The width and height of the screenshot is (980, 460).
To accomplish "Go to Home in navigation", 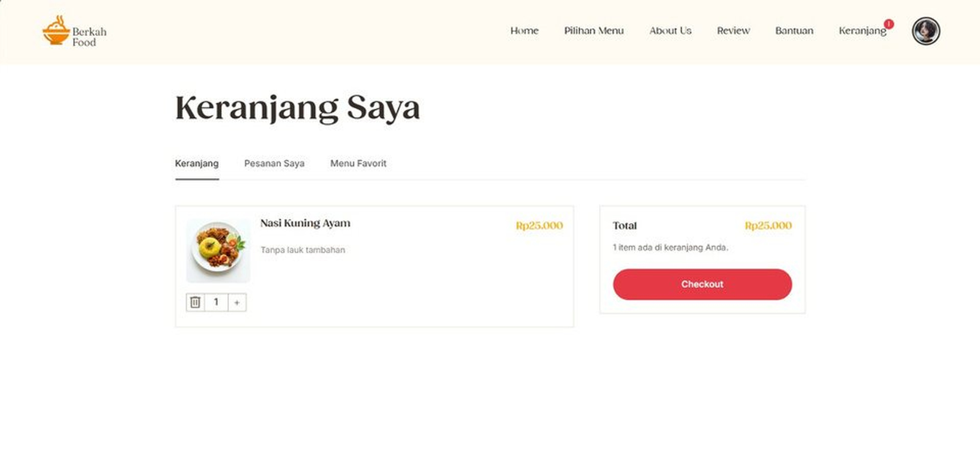I will (x=524, y=31).
